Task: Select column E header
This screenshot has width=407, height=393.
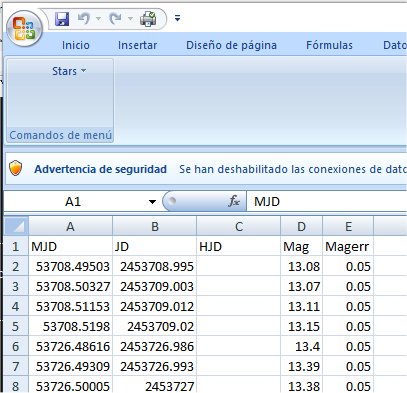Action: 348,227
